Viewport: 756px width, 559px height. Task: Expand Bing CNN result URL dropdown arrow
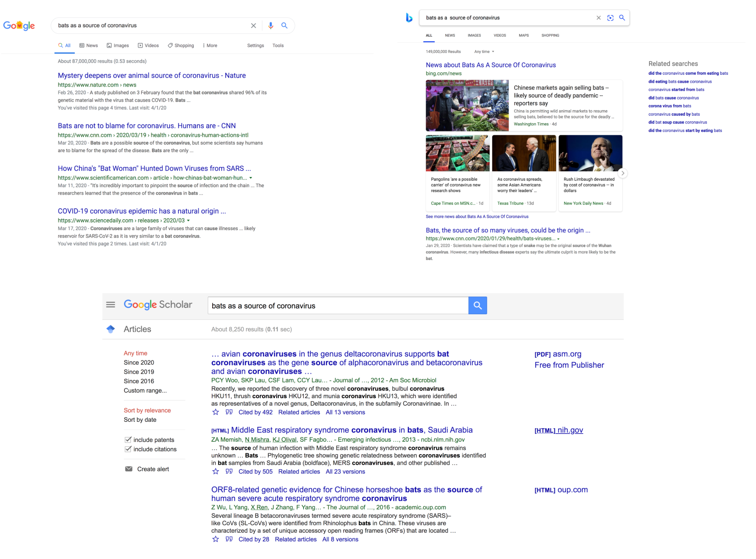[x=558, y=239]
